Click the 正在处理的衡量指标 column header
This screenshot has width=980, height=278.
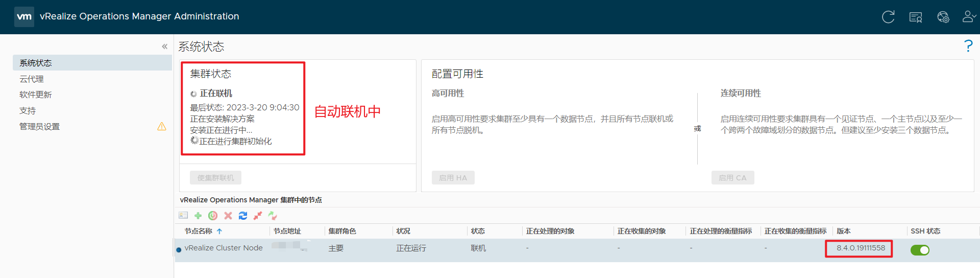721,231
